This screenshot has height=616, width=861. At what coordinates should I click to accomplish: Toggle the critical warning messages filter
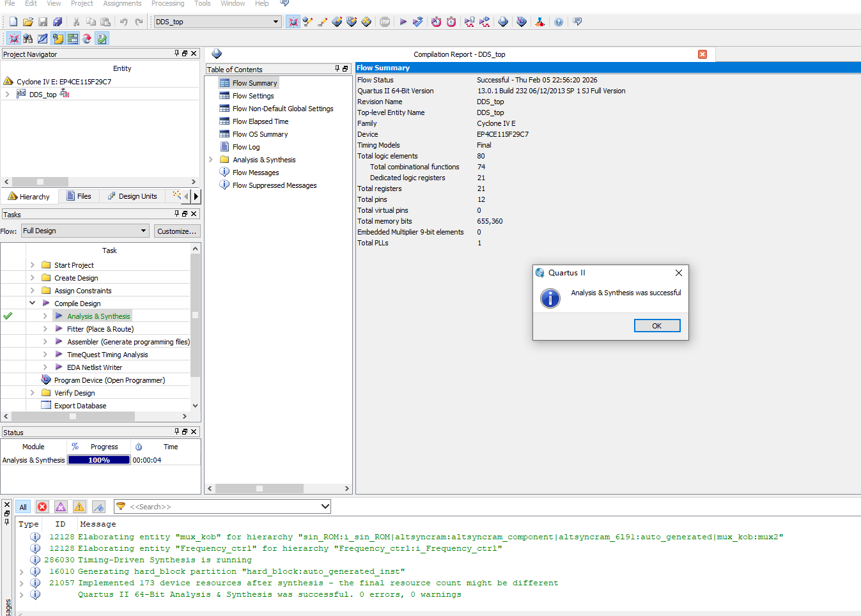click(61, 507)
